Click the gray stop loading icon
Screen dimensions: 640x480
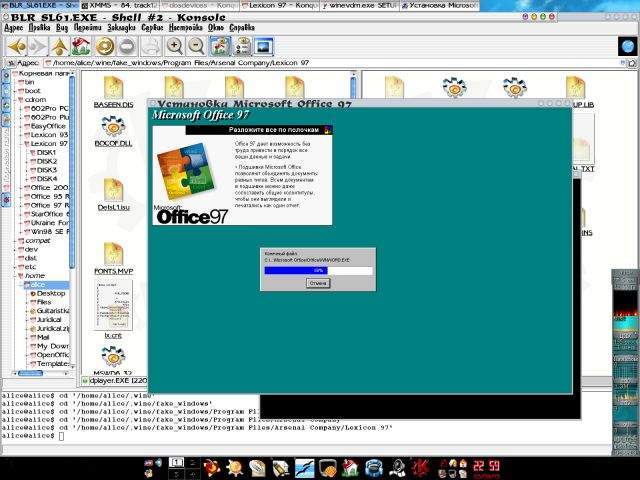[x=127, y=46]
